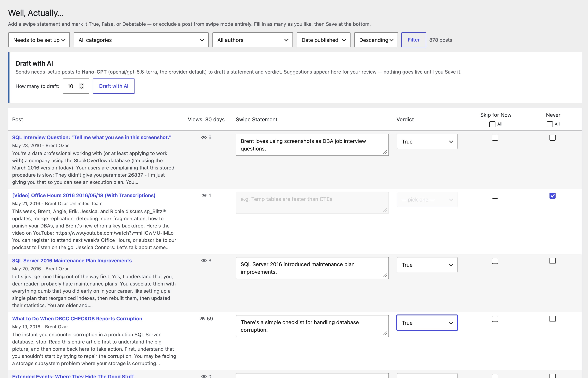Open the verdict dropdown for the DBCC CHECKDB post
The height and width of the screenshot is (378, 588).
point(427,322)
